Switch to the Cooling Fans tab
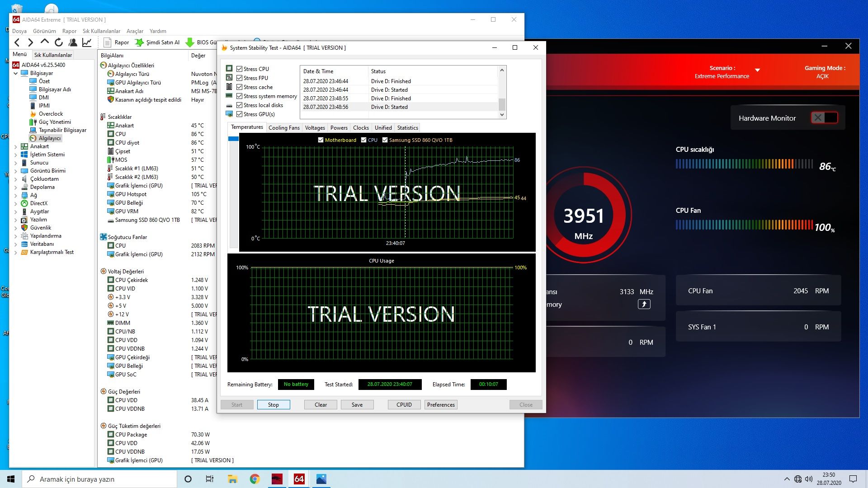 (284, 128)
